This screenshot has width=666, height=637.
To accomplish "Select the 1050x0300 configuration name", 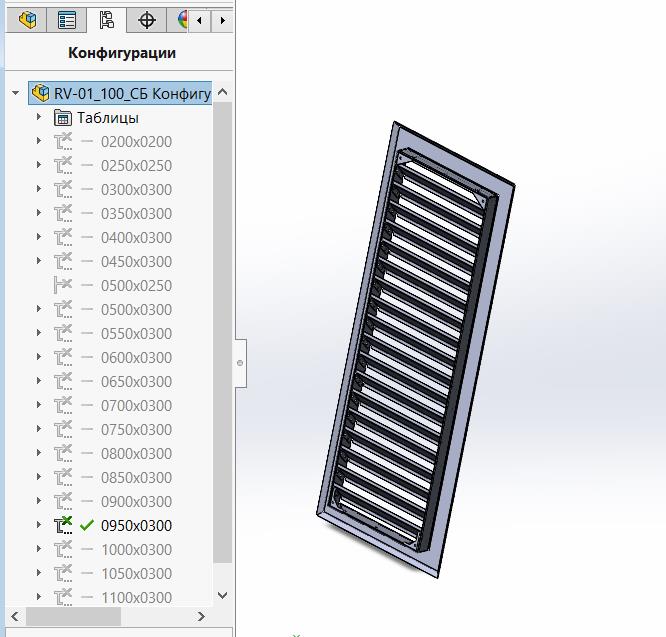I will (x=136, y=574).
